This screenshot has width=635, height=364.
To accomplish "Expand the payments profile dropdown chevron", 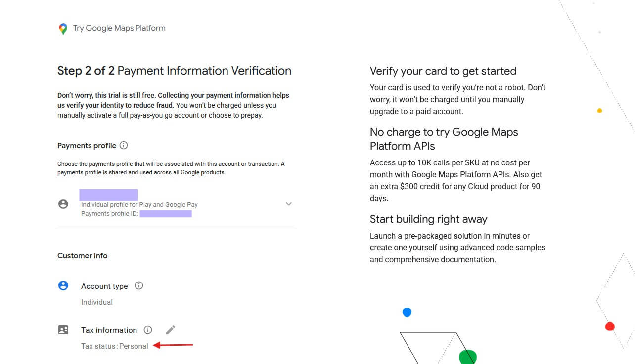I will [x=288, y=204].
